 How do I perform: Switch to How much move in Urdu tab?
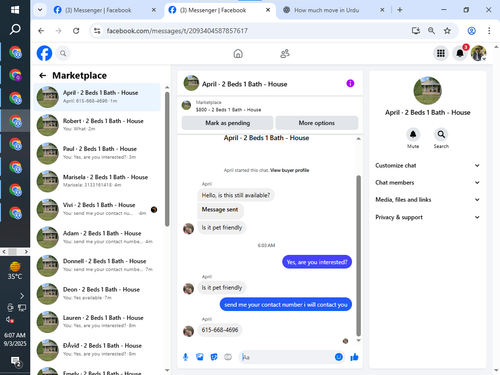pos(326,10)
